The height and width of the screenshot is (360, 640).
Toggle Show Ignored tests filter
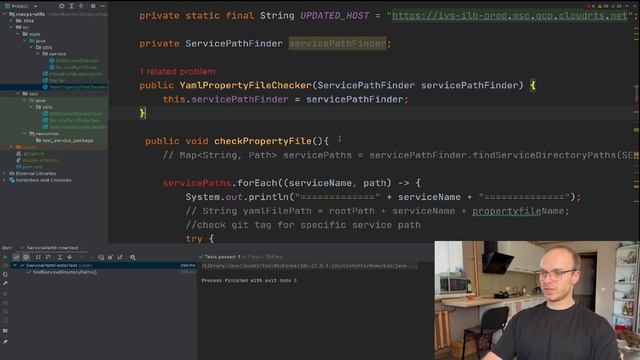click(x=26, y=258)
